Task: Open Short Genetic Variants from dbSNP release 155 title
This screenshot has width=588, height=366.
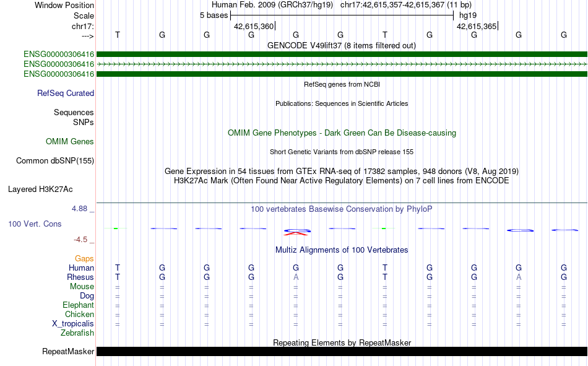Action: (x=342, y=152)
